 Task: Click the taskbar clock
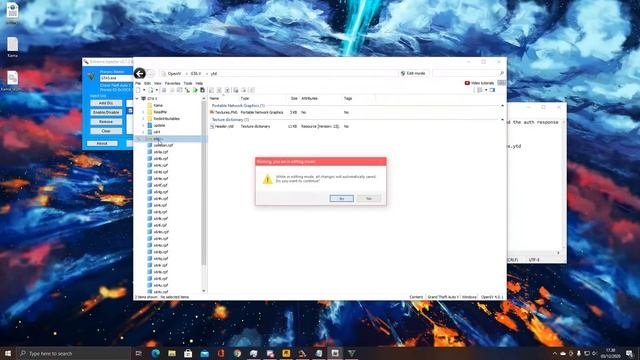point(611,353)
